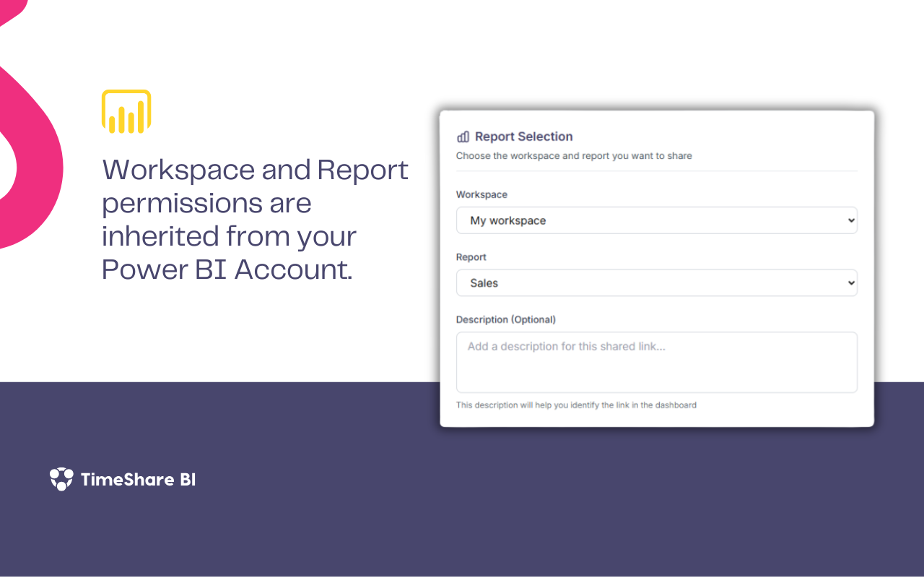Image resolution: width=924 pixels, height=578 pixels.
Task: Click the 'Choose the workspace and report' subtitle
Action: [574, 155]
